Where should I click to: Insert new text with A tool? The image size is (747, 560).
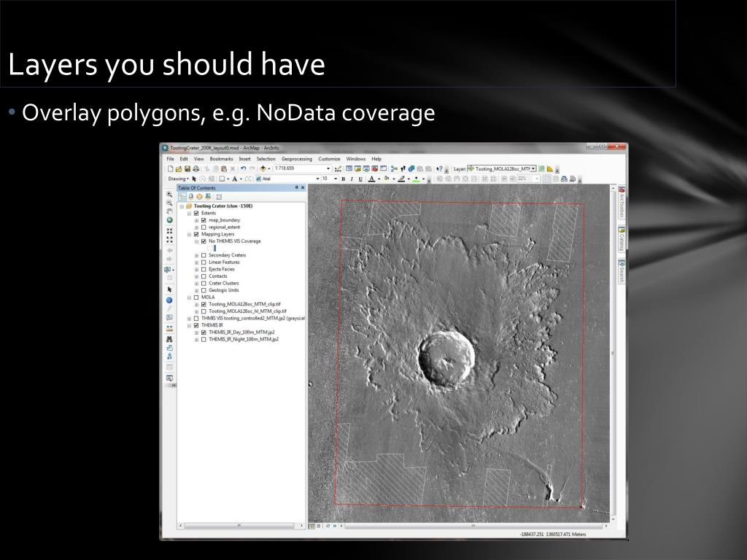coord(234,179)
